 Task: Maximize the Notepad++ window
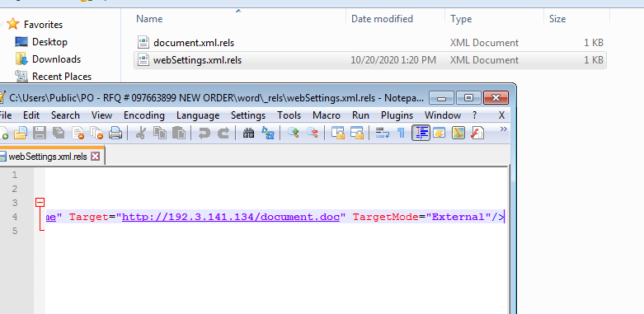468,98
